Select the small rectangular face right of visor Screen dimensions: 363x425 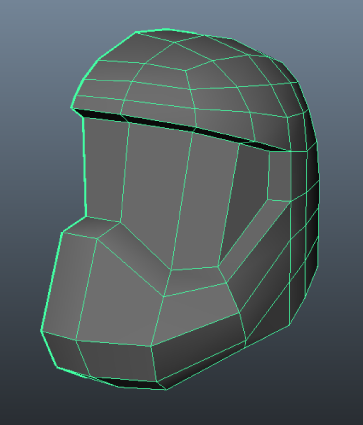(279, 176)
